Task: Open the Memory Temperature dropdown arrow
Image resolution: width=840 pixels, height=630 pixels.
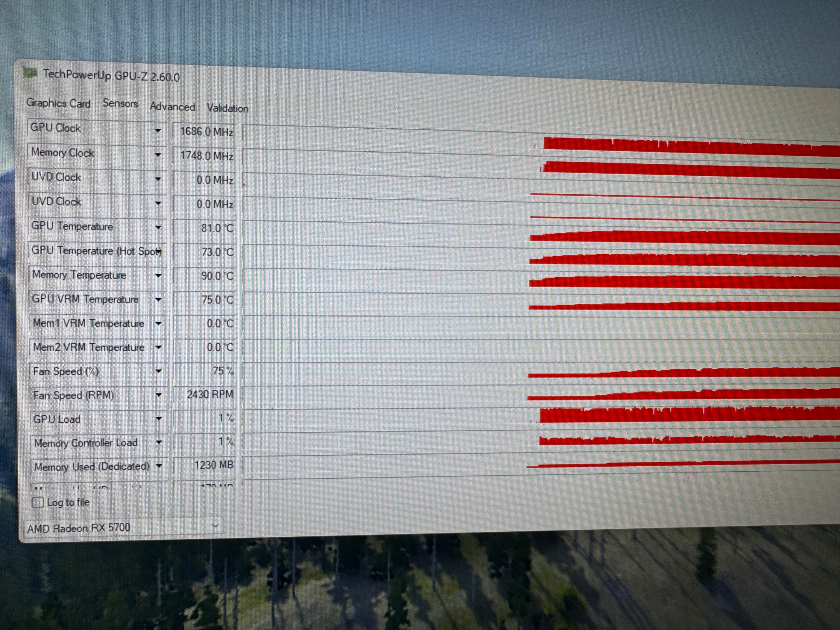Action: (159, 276)
